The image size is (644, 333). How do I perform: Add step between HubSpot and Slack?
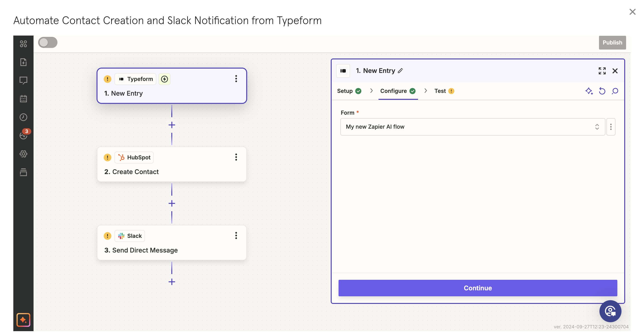172,203
